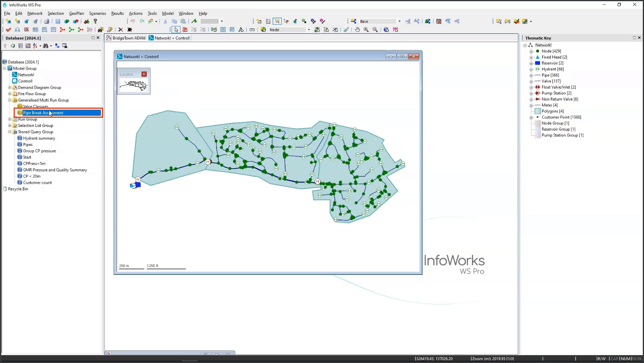The height and width of the screenshot is (363, 644).
Task: Expand the Demand Diagram Group node
Action: click(x=9, y=87)
